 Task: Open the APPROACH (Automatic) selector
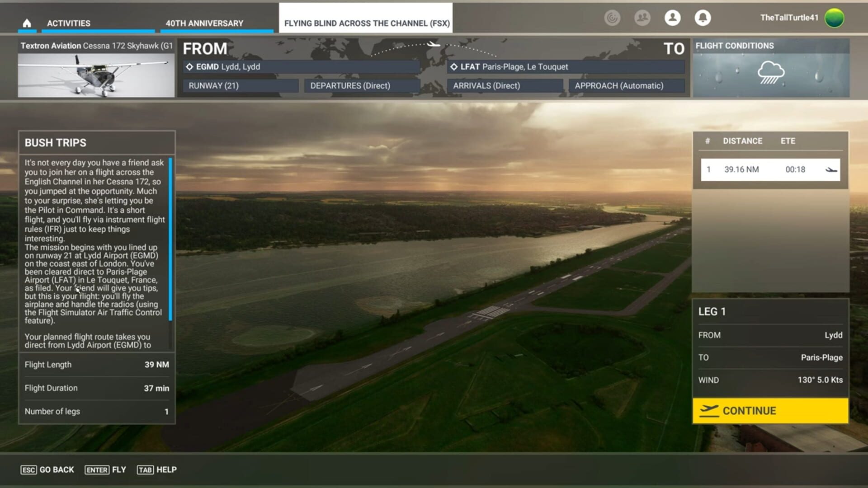click(626, 85)
